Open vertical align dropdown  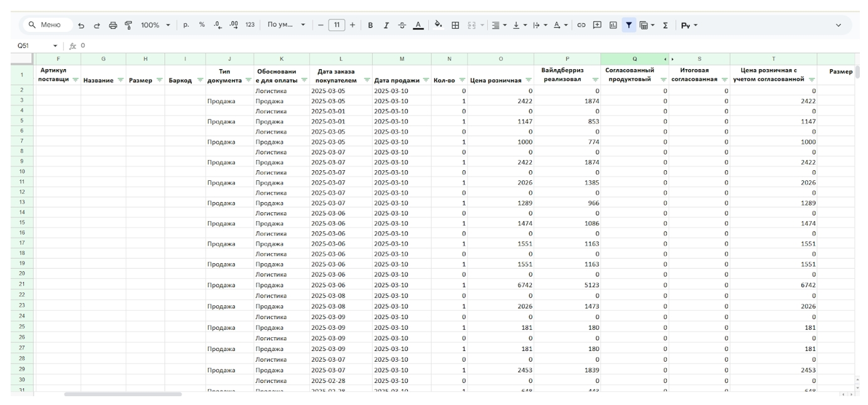point(521,25)
